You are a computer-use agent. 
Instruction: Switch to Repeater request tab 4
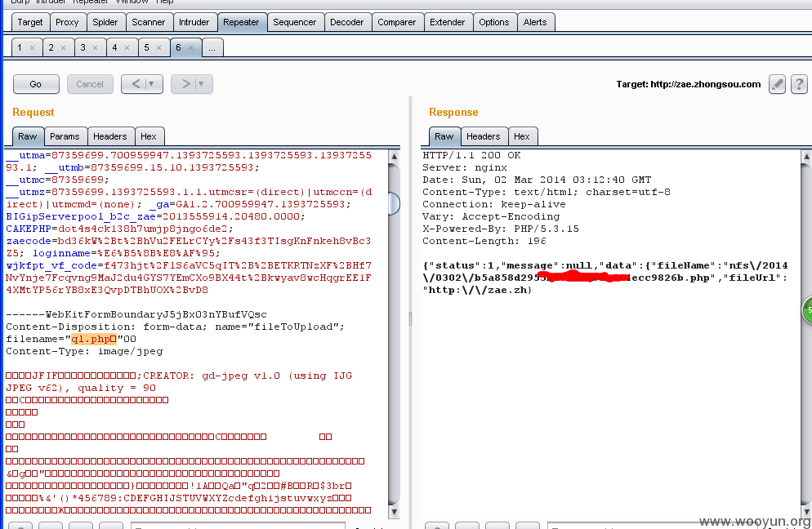pos(114,47)
